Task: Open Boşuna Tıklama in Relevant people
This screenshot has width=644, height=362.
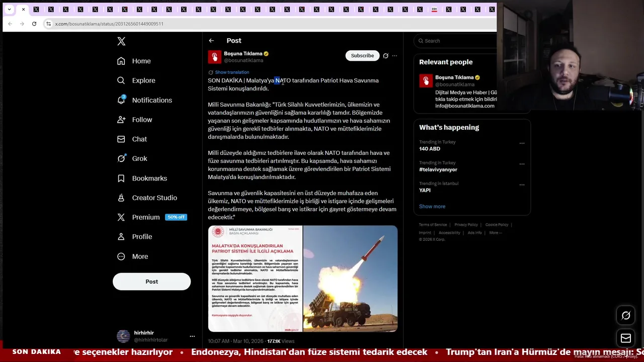Action: click(x=454, y=77)
